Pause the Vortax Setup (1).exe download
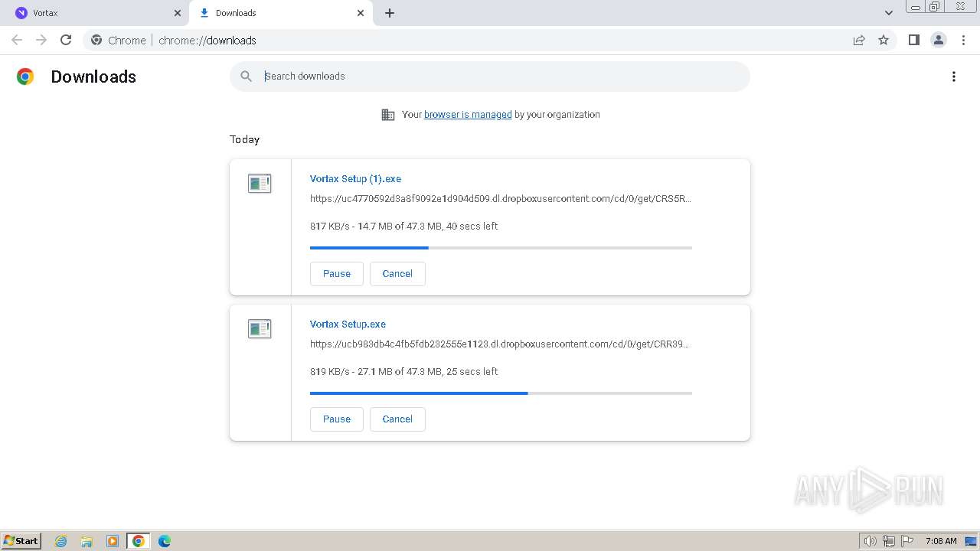 tap(337, 274)
